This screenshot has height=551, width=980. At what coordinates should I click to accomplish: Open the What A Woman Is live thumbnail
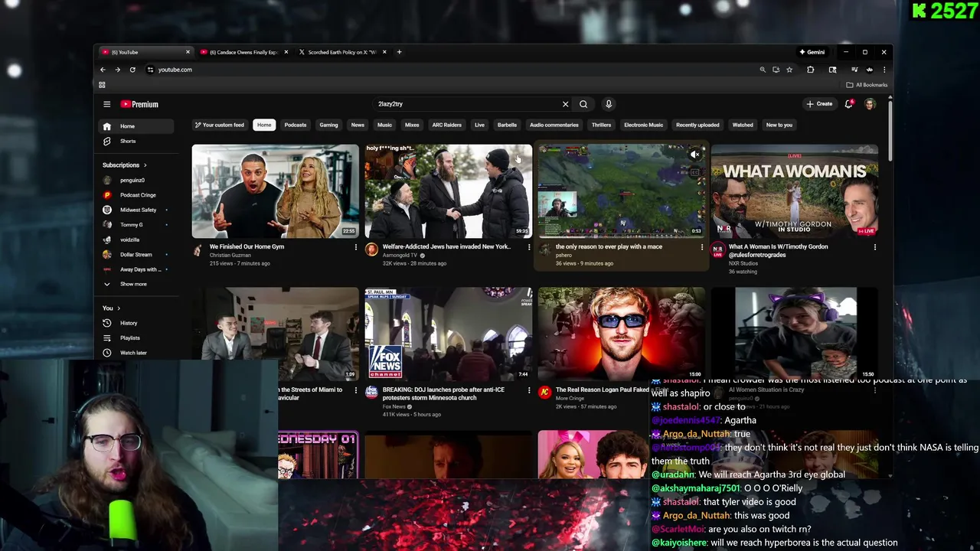[x=794, y=191]
